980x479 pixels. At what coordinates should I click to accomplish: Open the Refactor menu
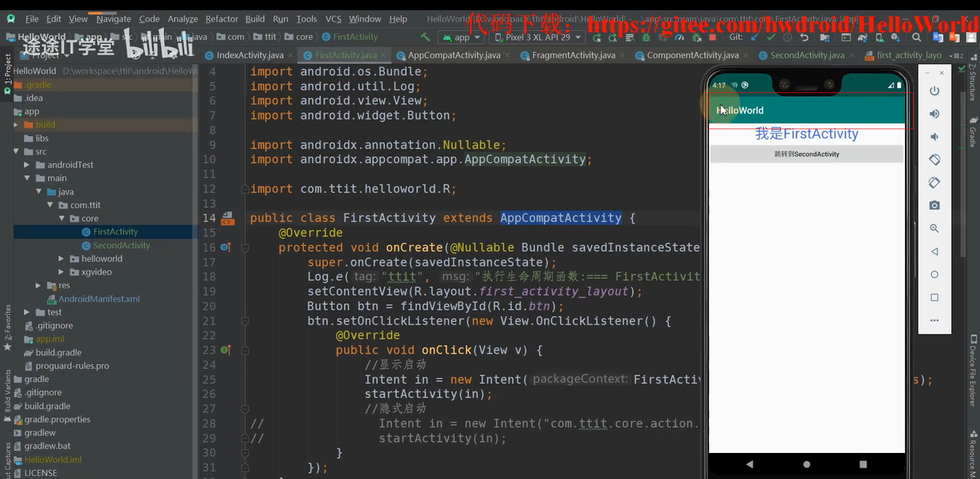pyautogui.click(x=221, y=18)
